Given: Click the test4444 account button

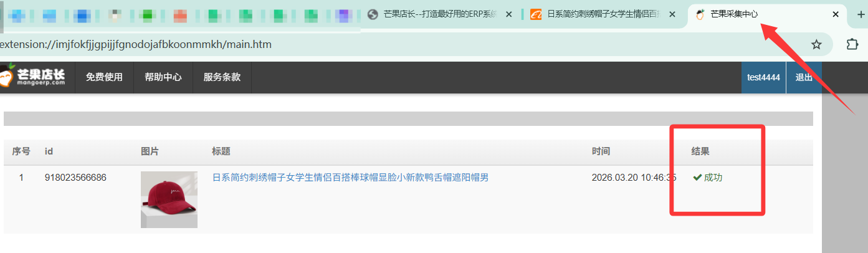Looking at the screenshot, I should click(x=763, y=77).
